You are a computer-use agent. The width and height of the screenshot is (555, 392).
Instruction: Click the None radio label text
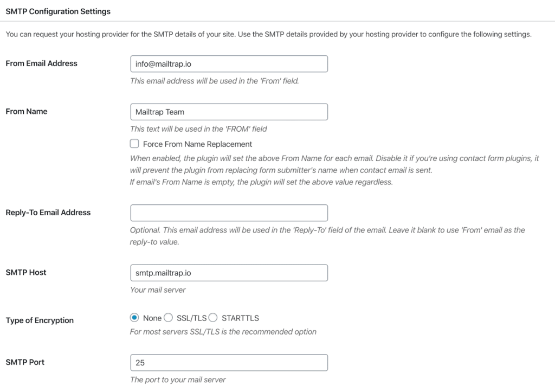click(x=152, y=318)
